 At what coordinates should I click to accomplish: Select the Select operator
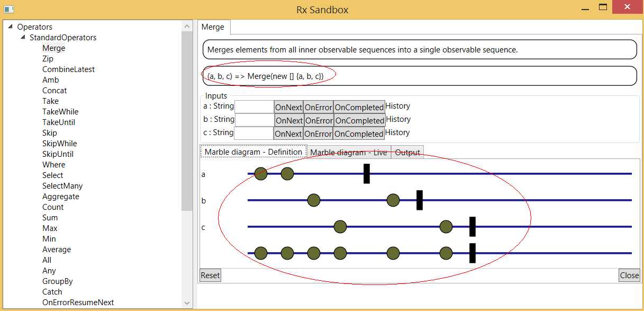[x=52, y=175]
